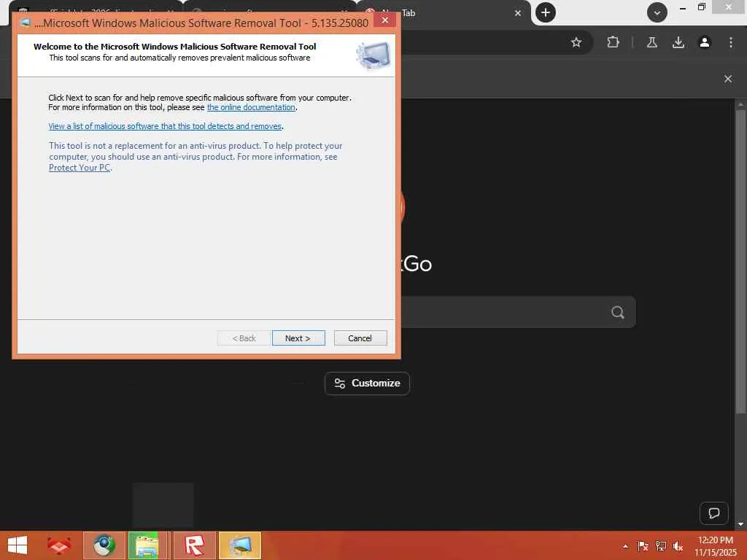Screen dimensions: 747x560
Task: Close the Malicious Software Removal Tool dialog
Action: click(385, 20)
